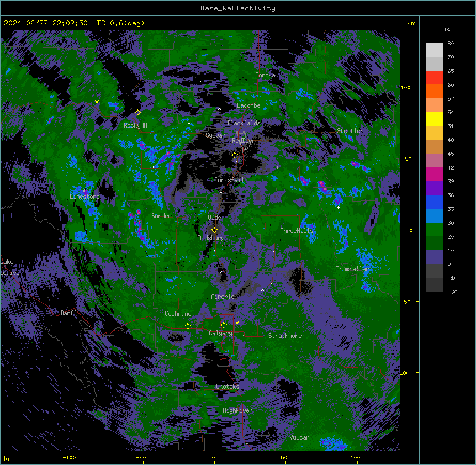Click the RockyMH label
Viewport: 476px width, 465px height.
135,125
